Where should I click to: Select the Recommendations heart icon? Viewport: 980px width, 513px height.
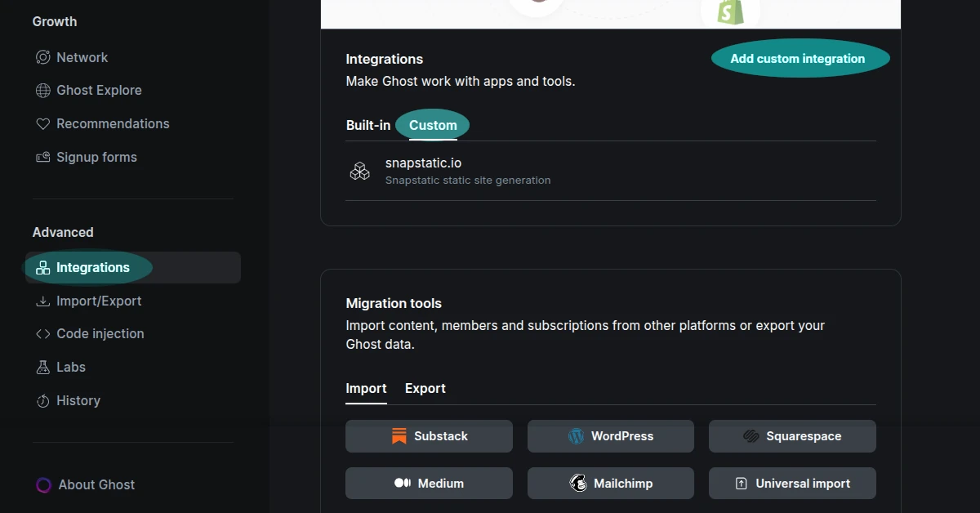click(42, 123)
